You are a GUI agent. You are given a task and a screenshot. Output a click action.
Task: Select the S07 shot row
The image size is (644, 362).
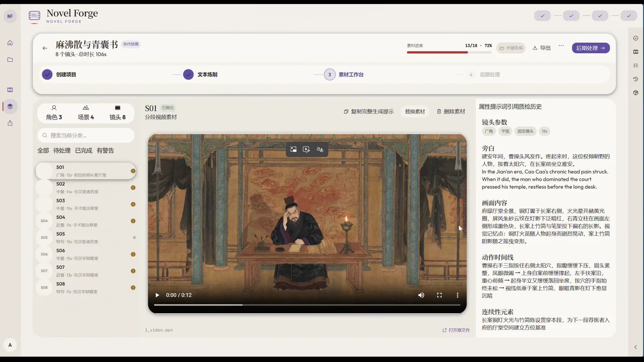tap(86, 271)
